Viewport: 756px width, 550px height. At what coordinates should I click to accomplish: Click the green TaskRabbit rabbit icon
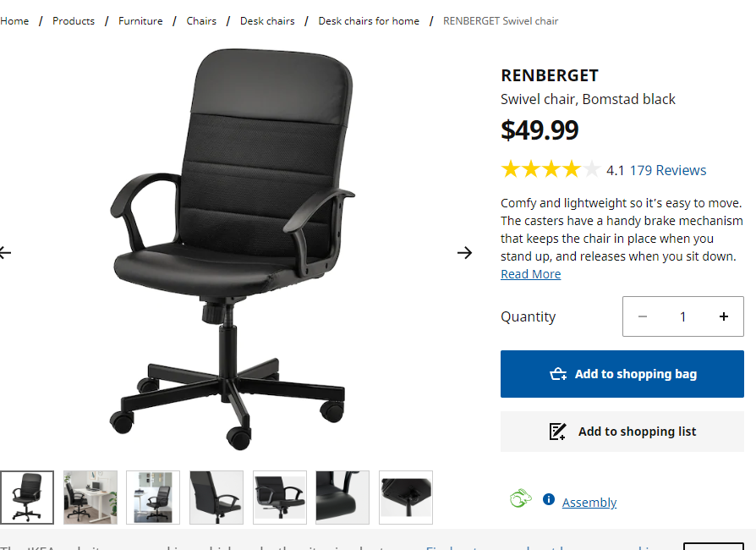[x=521, y=498]
